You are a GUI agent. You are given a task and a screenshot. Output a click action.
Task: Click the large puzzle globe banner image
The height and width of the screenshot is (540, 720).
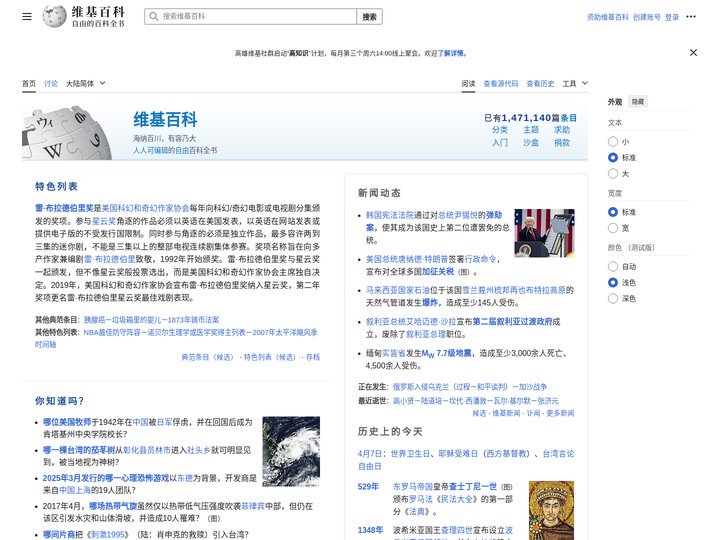[x=67, y=133]
